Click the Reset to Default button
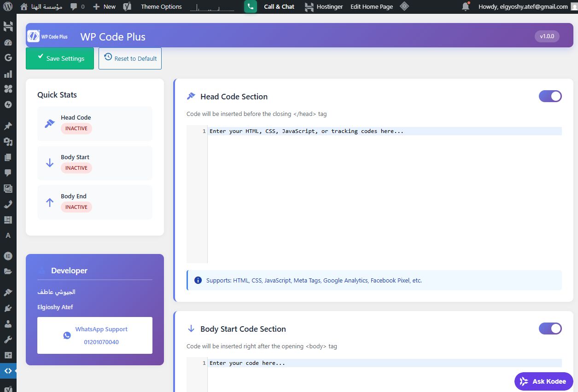This screenshot has height=392, width=578. click(130, 58)
